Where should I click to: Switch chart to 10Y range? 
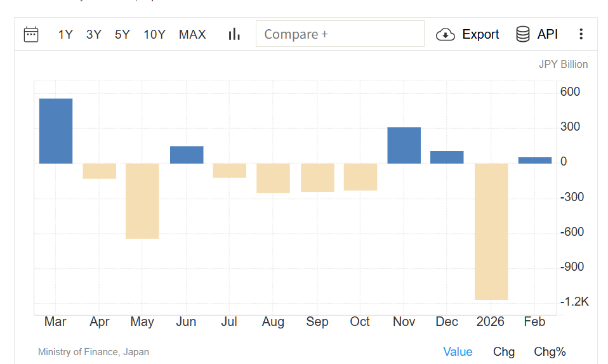[154, 34]
